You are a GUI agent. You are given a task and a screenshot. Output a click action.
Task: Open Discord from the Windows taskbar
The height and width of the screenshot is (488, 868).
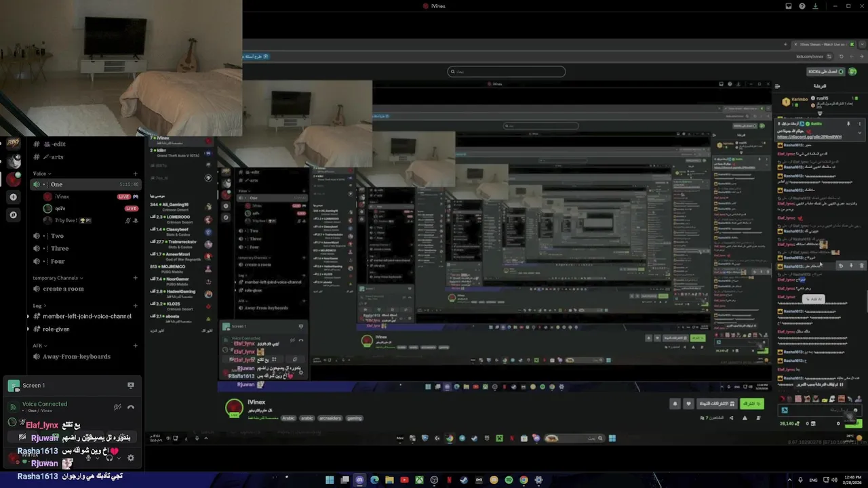[359, 480]
